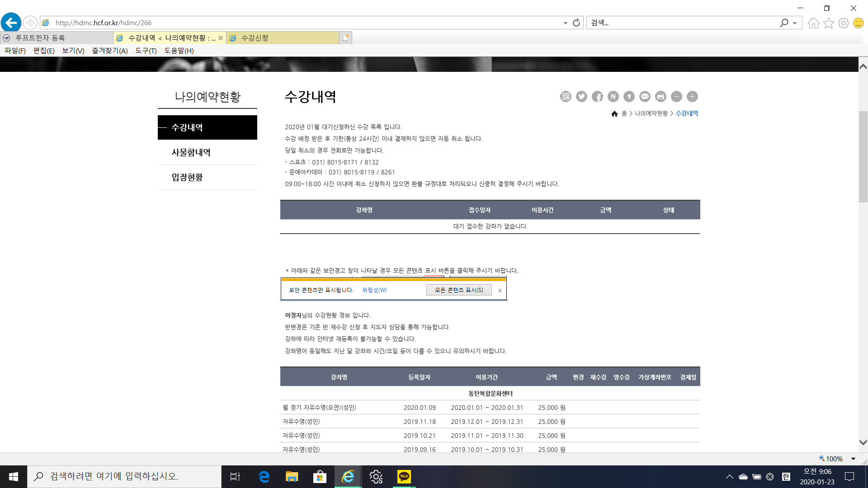Viewport: 868px width, 488px height.
Task: Share page via Twitter icon
Action: point(581,96)
